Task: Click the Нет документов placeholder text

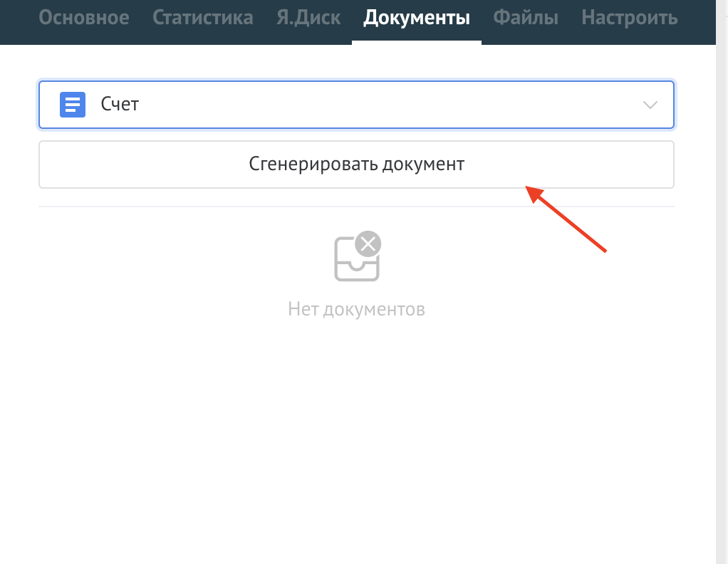Action: [x=356, y=309]
